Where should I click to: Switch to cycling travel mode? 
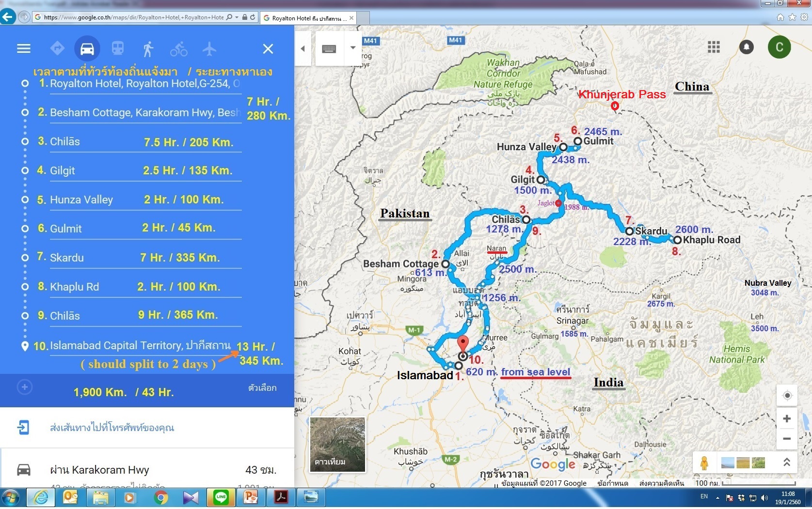179,48
